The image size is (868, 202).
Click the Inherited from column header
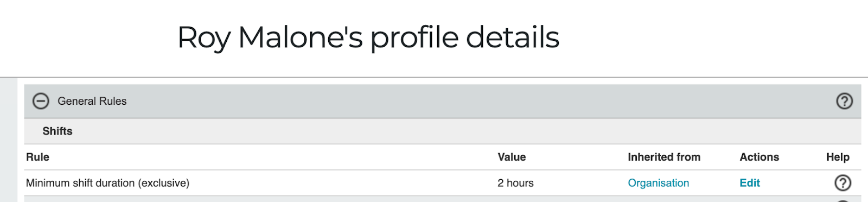pos(664,157)
